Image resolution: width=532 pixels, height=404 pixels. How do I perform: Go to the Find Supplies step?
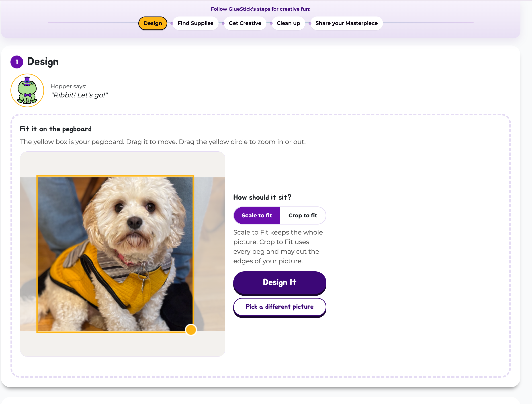(x=195, y=23)
